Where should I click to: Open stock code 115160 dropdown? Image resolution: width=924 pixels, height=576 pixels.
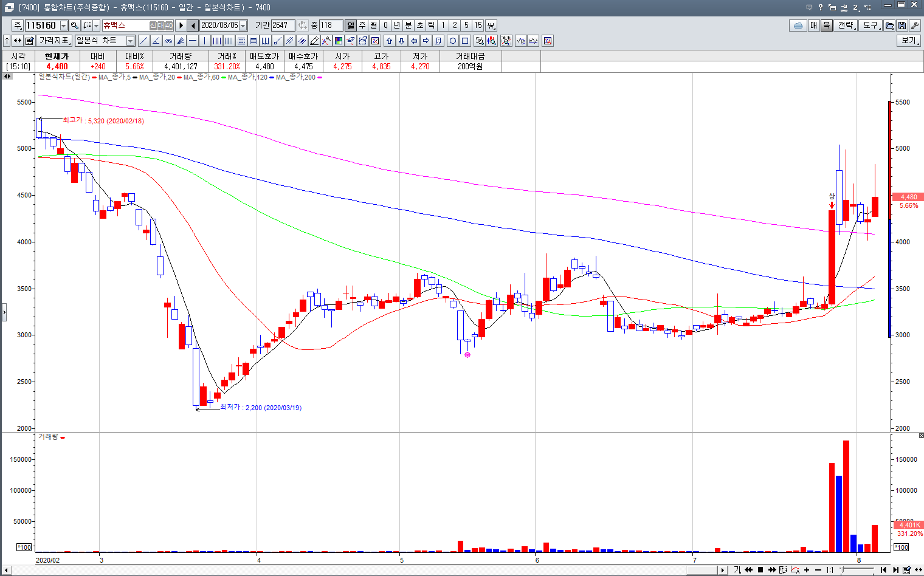64,26
